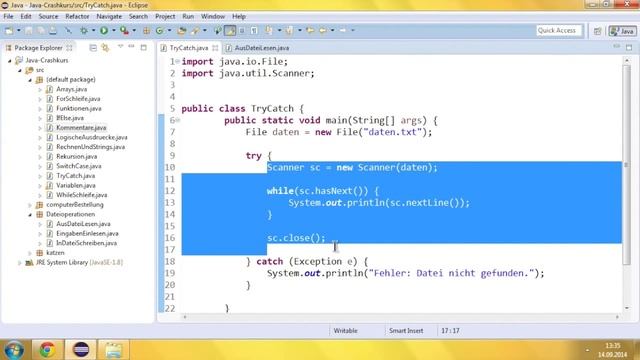Screen dimensions: 640x360
Task: Select ForSchleife.java in Package Explorer
Action: 78,99
